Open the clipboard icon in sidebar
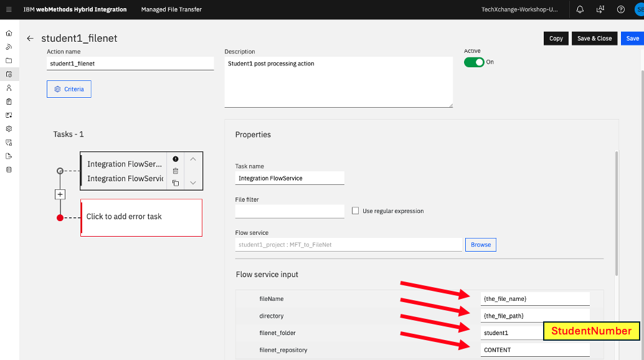This screenshot has width=644, height=360. click(x=9, y=102)
